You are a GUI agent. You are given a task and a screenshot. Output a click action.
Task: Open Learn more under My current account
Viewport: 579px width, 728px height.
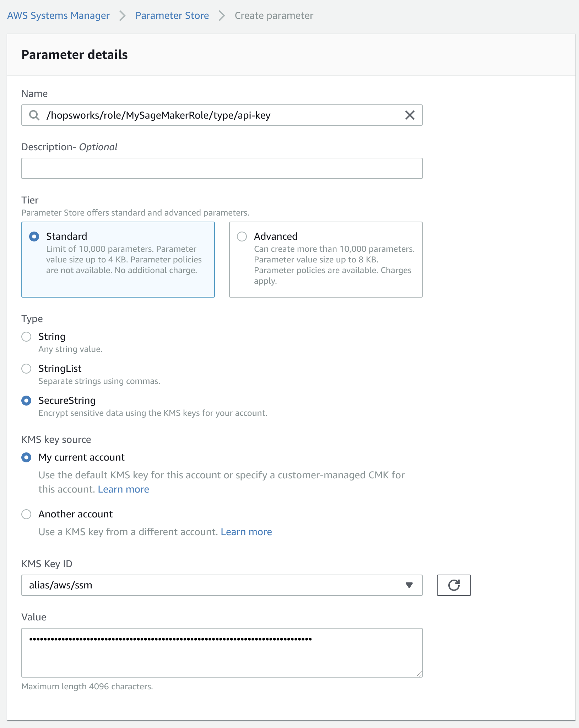123,489
